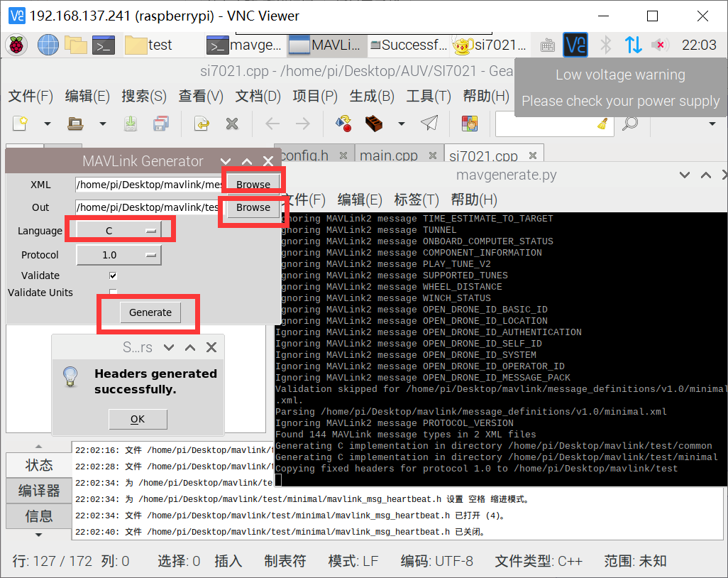Close the current file toolbar icon
Image resolution: width=728 pixels, height=578 pixels.
[x=232, y=124]
